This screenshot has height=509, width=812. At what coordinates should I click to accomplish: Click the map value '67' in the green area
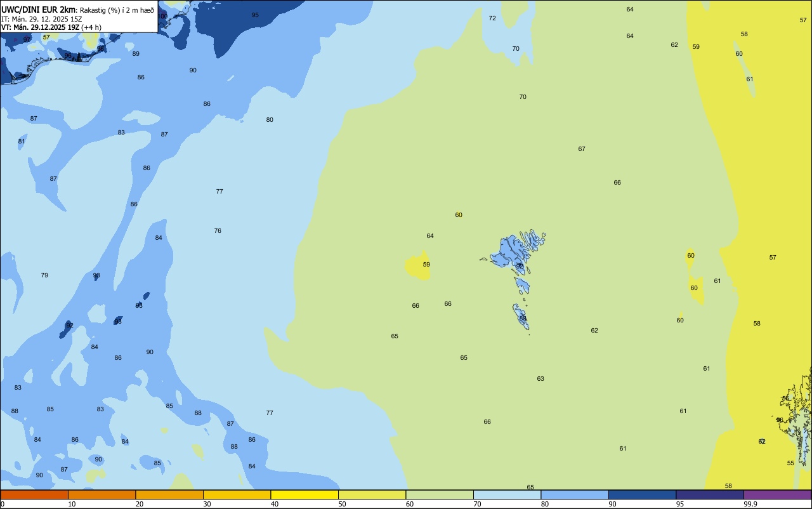click(x=582, y=149)
